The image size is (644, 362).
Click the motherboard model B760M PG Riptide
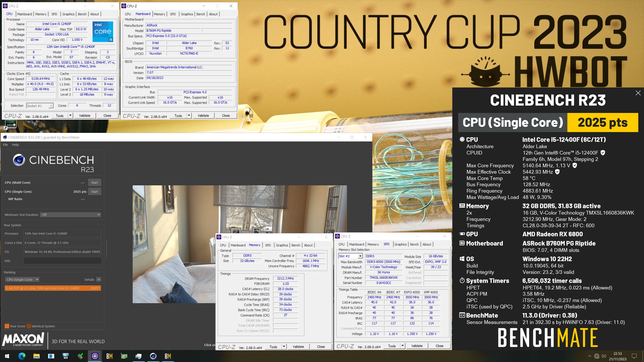[x=173, y=31]
